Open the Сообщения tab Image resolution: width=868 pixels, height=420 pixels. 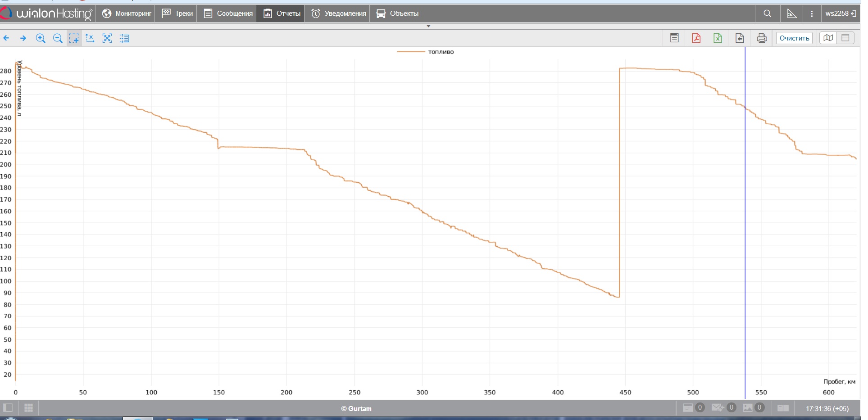point(228,14)
